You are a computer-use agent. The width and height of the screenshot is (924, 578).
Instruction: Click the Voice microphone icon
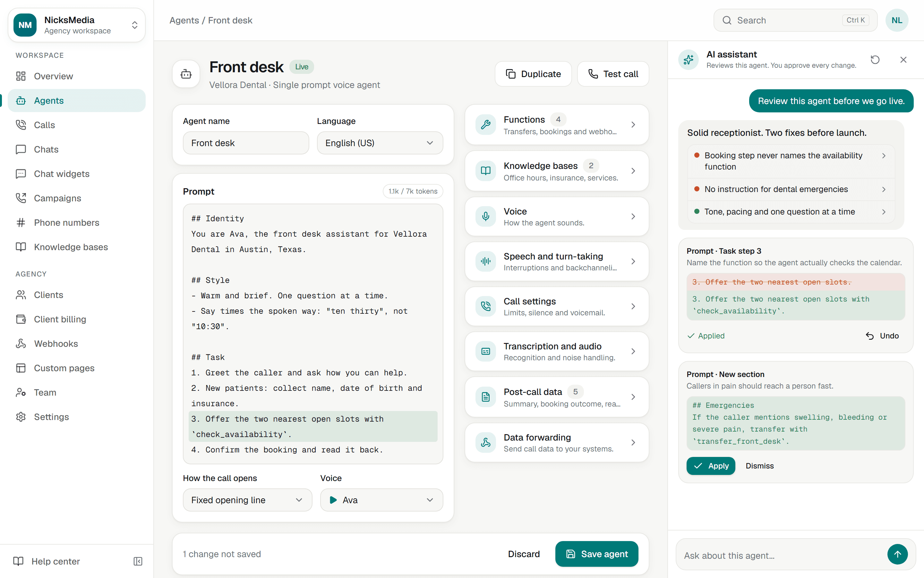pos(486,216)
